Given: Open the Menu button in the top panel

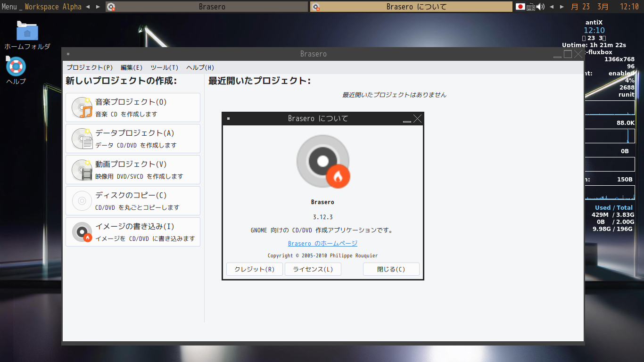Looking at the screenshot, I should click(x=9, y=7).
